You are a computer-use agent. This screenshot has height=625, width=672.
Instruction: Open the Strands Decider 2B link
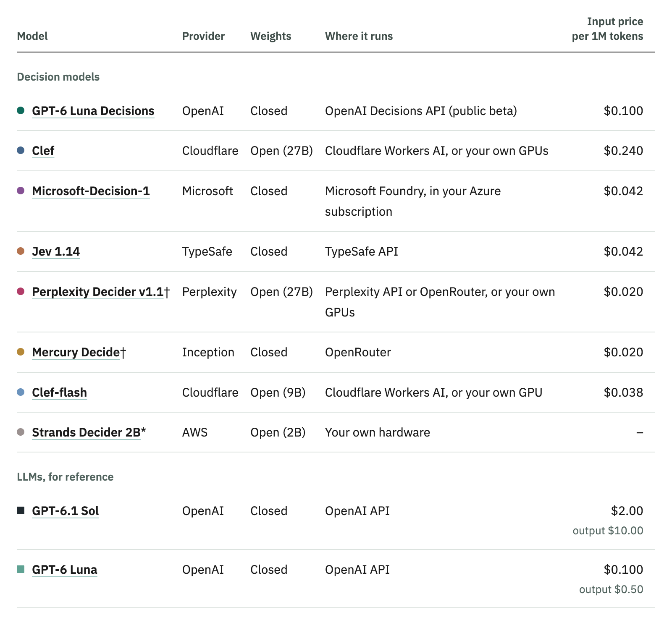86,432
